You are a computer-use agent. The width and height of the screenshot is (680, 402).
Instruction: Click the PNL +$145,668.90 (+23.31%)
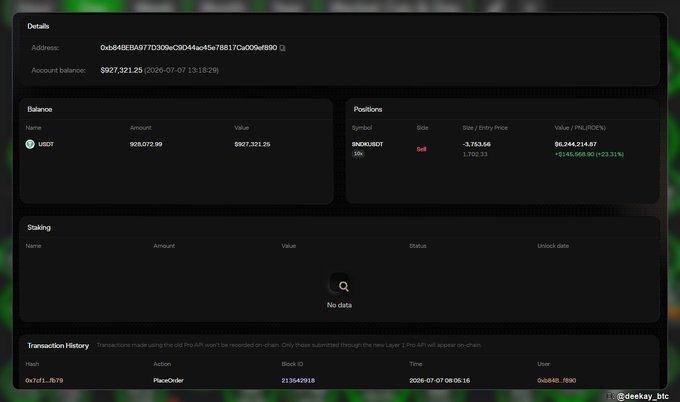[589, 154]
